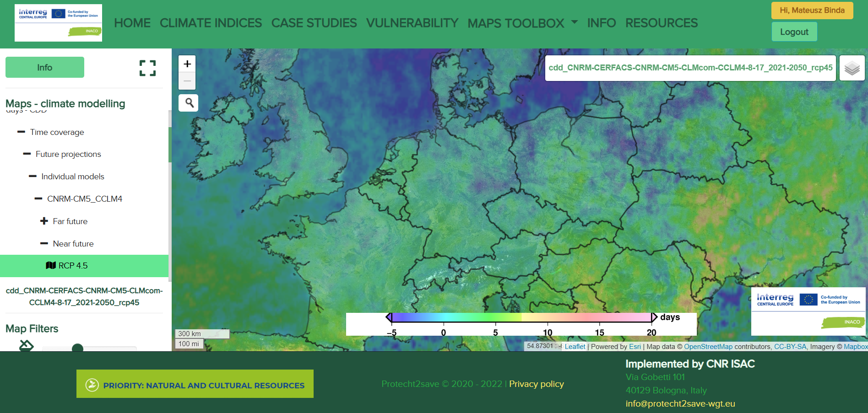Open the CASE STUDIES menu item
The image size is (868, 413).
click(x=314, y=23)
